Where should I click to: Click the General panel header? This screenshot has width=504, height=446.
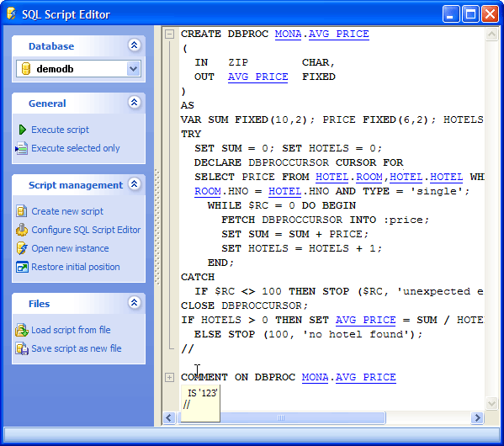click(x=78, y=104)
